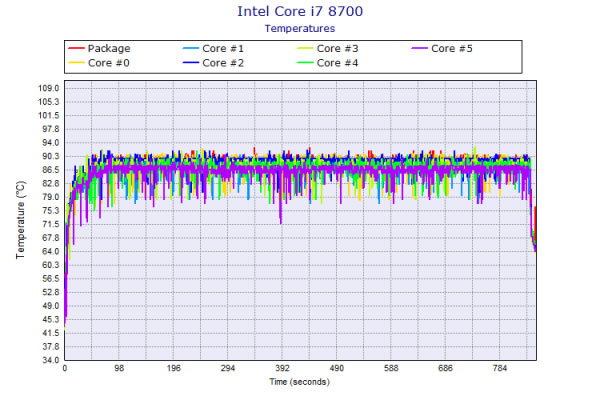The image size is (600, 400).
Task: Click the light blue Core #1 legend line
Action: (191, 49)
